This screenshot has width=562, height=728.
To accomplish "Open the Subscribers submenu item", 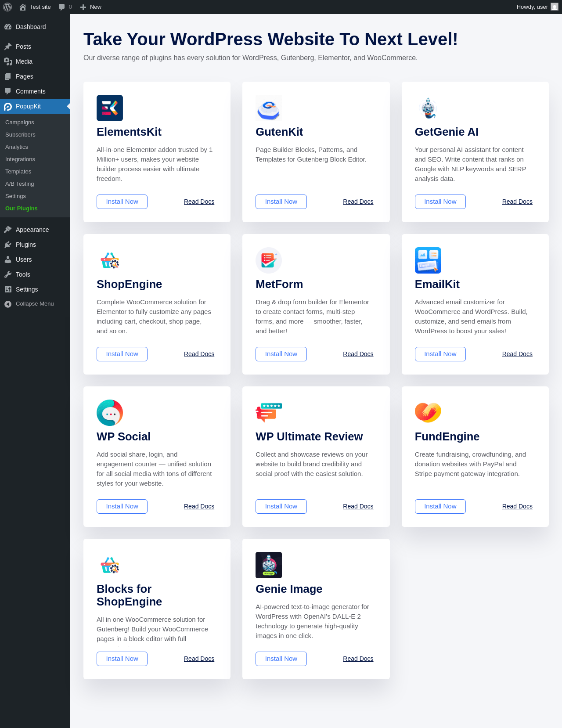I will pyautogui.click(x=20, y=135).
